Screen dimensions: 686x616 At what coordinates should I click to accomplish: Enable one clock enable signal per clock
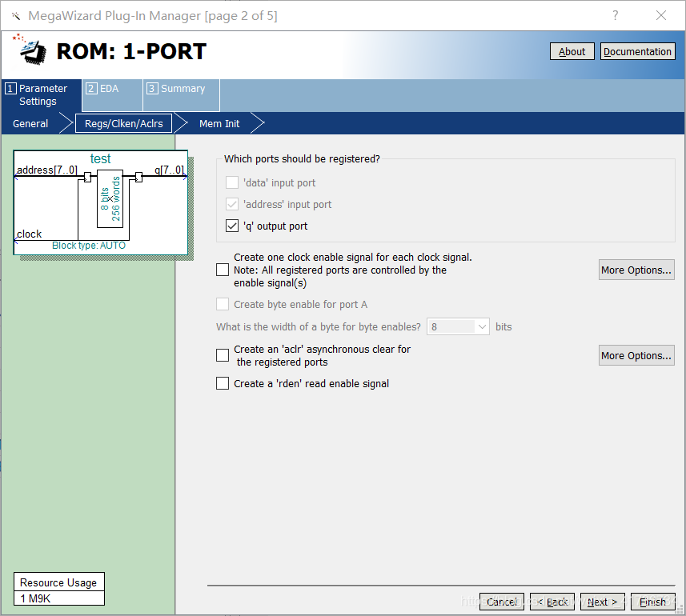223,270
